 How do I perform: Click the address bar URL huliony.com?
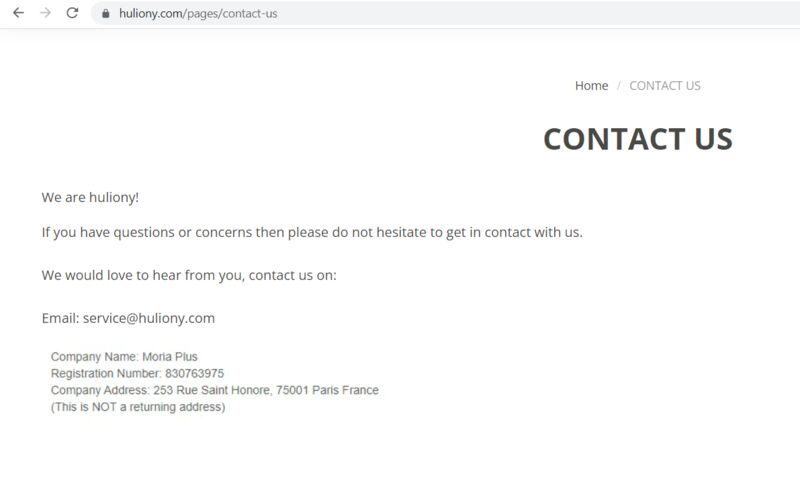point(198,14)
